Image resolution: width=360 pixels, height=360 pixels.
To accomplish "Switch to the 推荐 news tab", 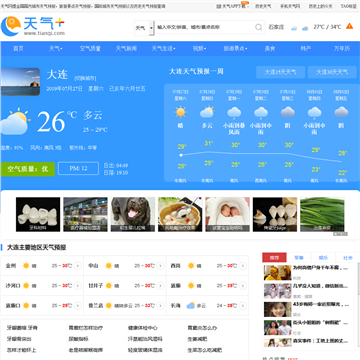I will point(274,258).
